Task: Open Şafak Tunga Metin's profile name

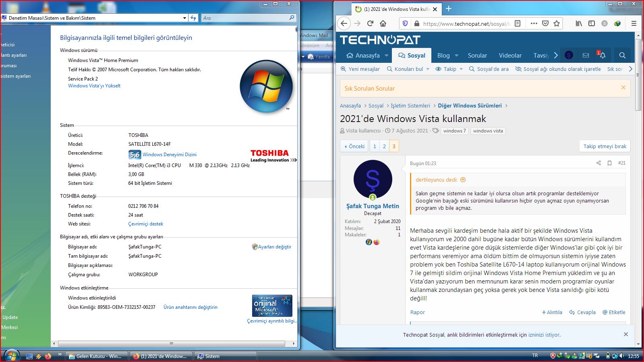Action: pyautogui.click(x=373, y=206)
